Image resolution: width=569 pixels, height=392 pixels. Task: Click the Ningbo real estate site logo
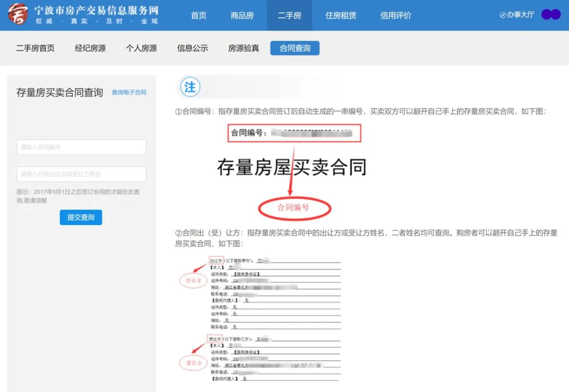click(x=18, y=14)
